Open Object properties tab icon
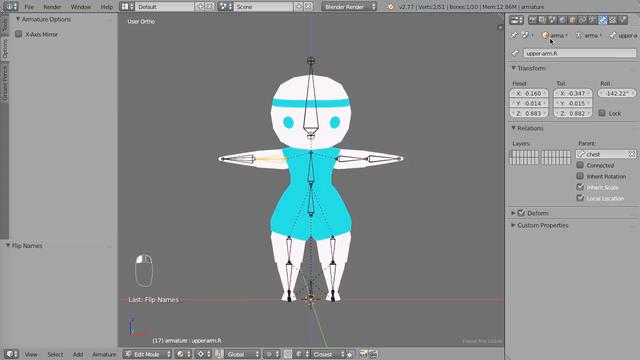The width and height of the screenshot is (640, 360). tap(572, 20)
